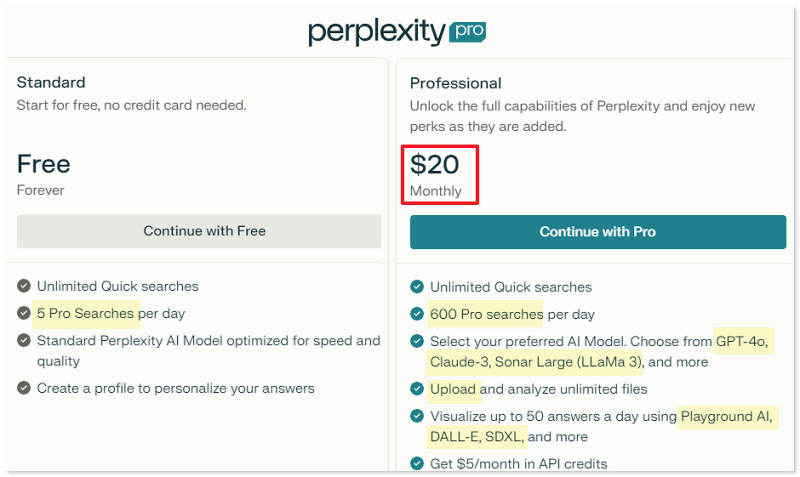Click teal checkmark beside Upload and analyze
The image size is (800, 477).
417,389
